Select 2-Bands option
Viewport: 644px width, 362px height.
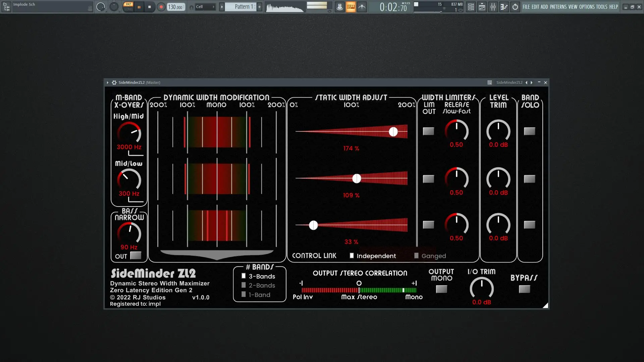tap(244, 285)
